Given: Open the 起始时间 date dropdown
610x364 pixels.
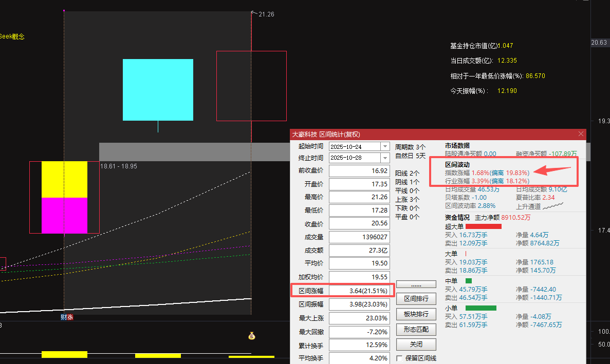Looking at the screenshot, I should 385,146.
